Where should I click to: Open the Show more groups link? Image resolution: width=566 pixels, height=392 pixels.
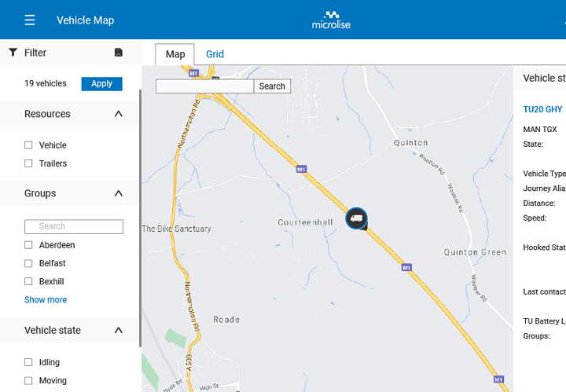tap(46, 300)
